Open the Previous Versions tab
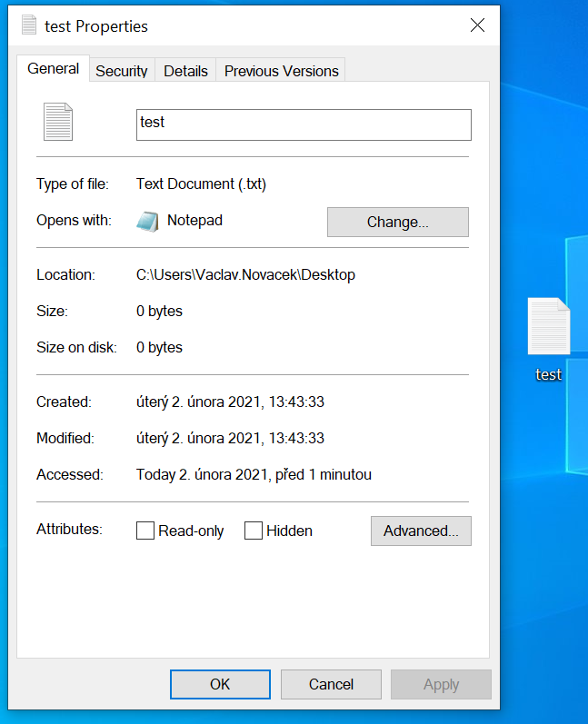This screenshot has width=588, height=724. 282,71
